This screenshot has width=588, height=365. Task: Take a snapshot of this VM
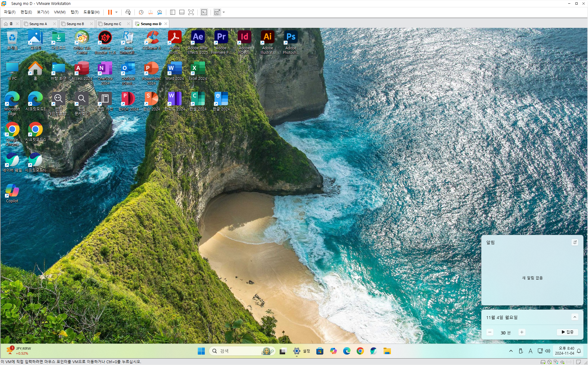point(141,12)
